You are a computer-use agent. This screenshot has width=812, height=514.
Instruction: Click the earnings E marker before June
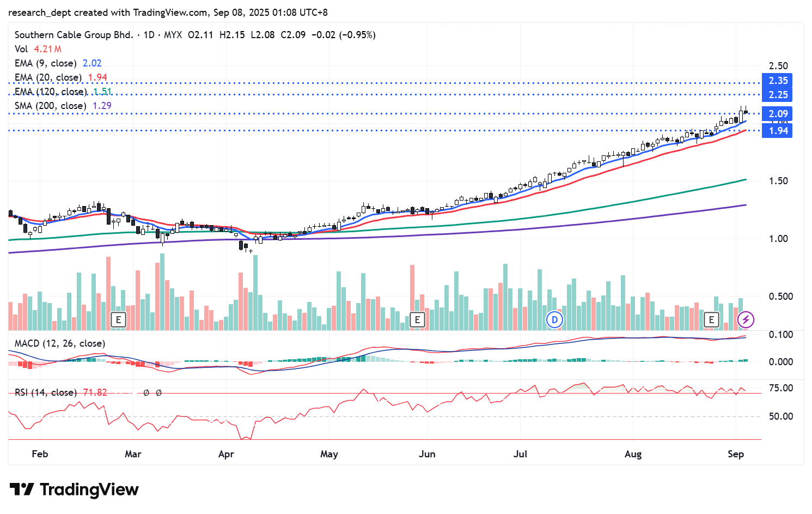pos(417,319)
